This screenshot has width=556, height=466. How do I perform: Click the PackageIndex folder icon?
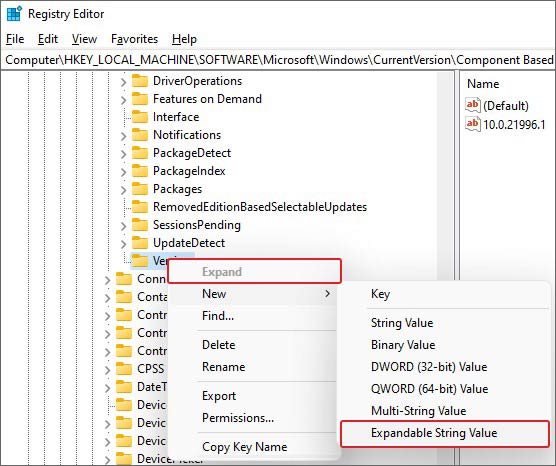(x=140, y=171)
